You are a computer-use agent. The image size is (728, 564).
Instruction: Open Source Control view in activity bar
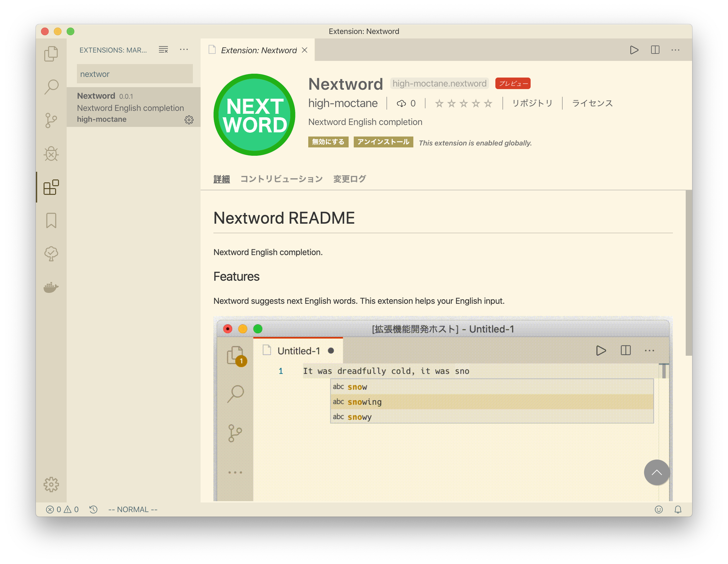pos(51,120)
